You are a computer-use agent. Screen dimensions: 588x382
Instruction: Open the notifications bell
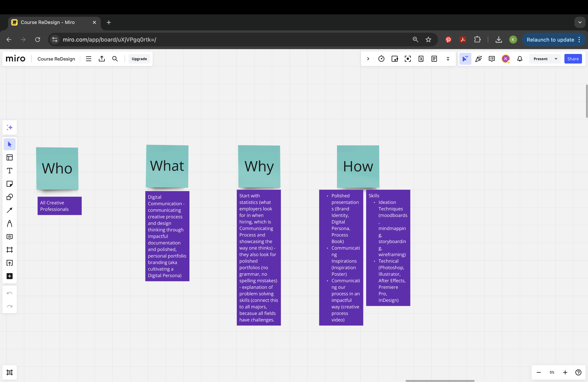[520, 59]
